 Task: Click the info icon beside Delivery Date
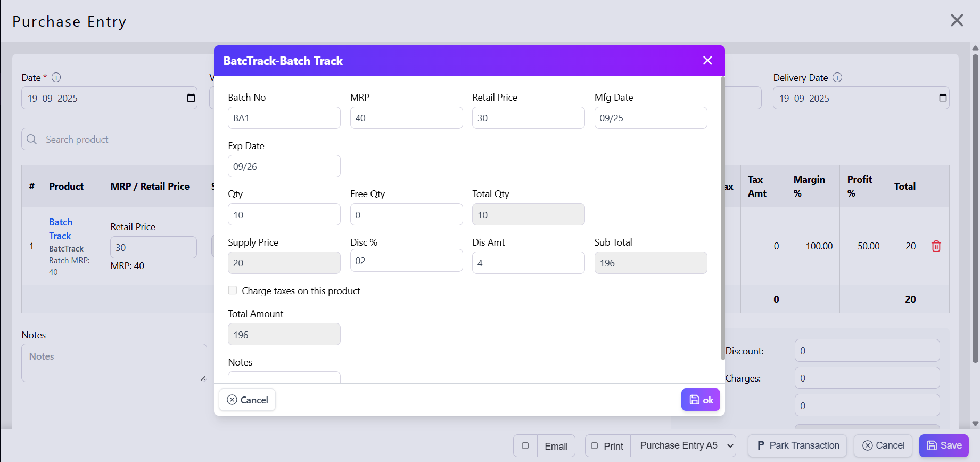[x=837, y=77]
